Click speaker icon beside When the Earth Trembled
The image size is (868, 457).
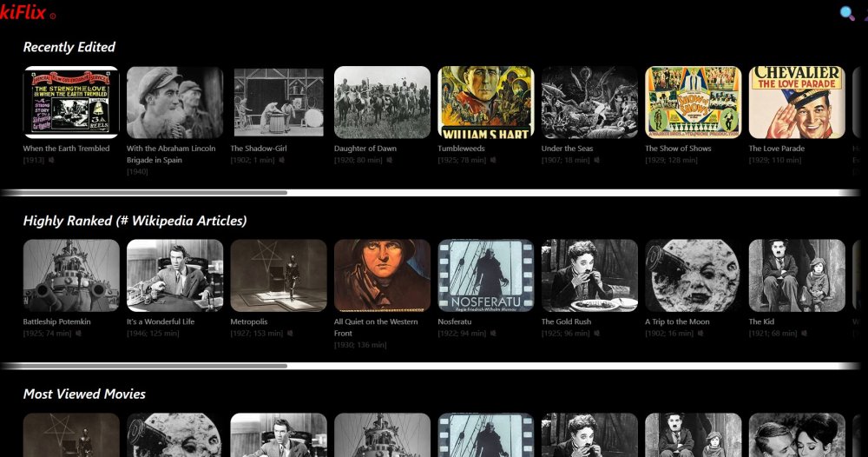(52, 160)
